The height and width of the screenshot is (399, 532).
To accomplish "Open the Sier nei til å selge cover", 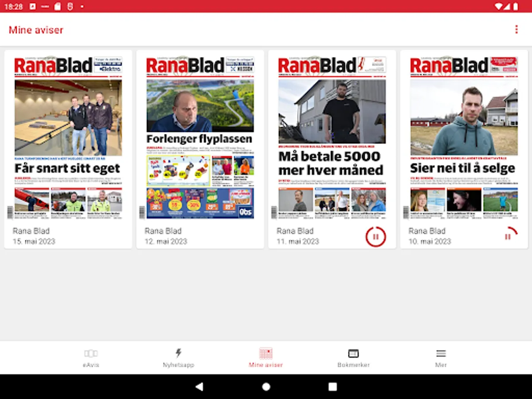I will click(x=464, y=137).
